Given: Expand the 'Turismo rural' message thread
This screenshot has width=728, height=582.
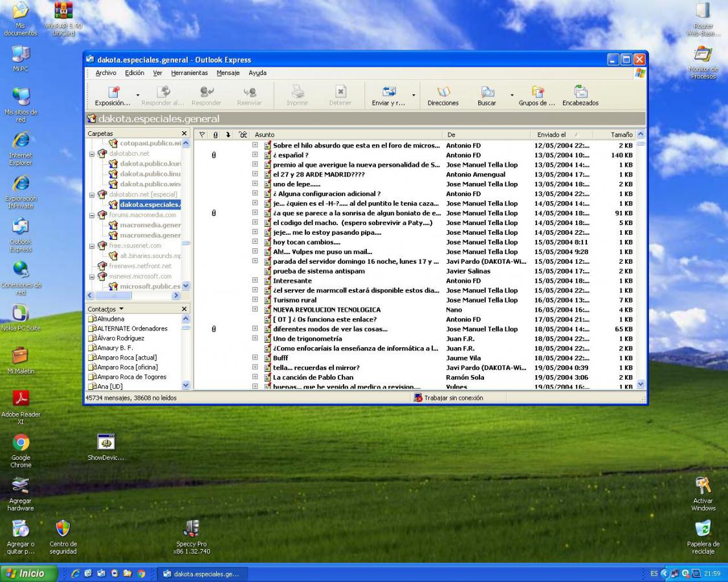Looking at the screenshot, I should 255,300.
